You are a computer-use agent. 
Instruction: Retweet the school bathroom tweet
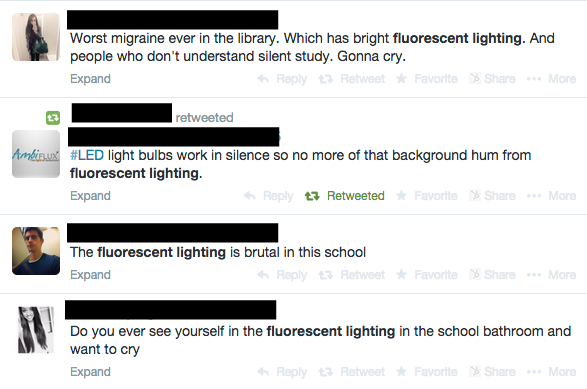pos(352,372)
